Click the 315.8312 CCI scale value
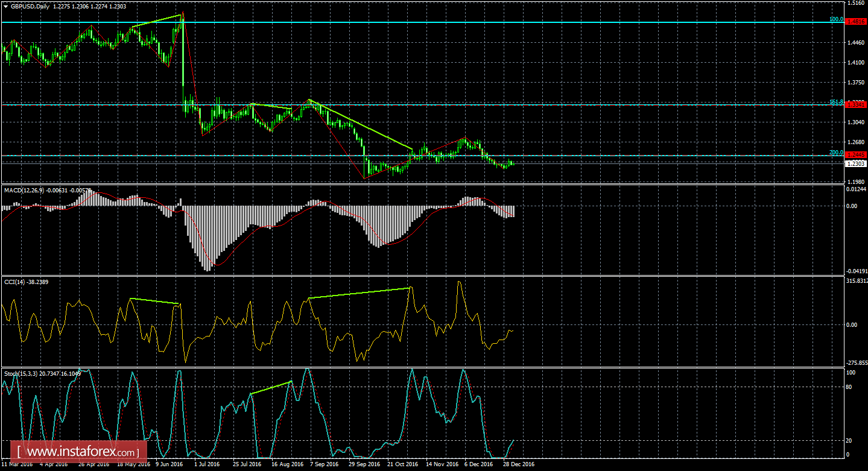 855,280
